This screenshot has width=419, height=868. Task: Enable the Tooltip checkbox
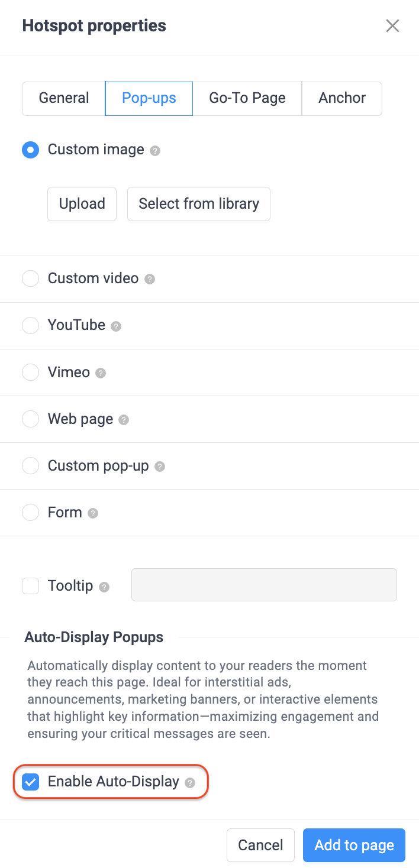click(30, 586)
